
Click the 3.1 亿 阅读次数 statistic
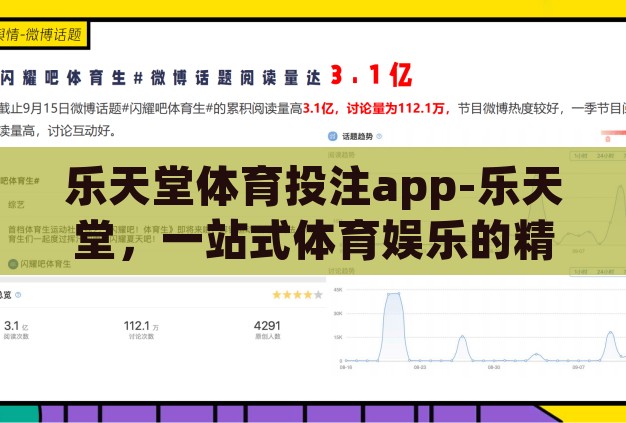coord(16,330)
